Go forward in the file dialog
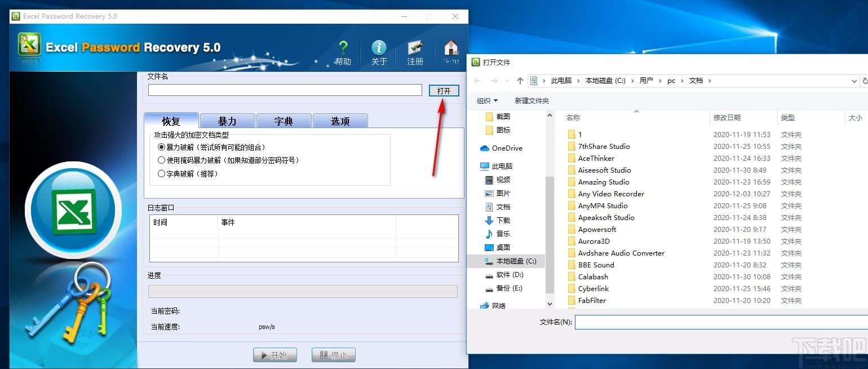The image size is (868, 369). (494, 81)
